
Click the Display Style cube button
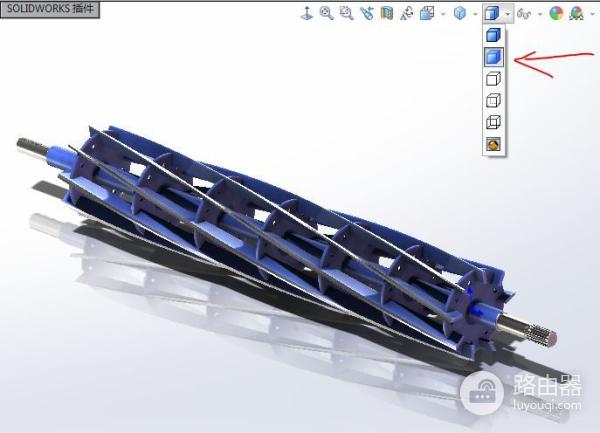point(491,13)
